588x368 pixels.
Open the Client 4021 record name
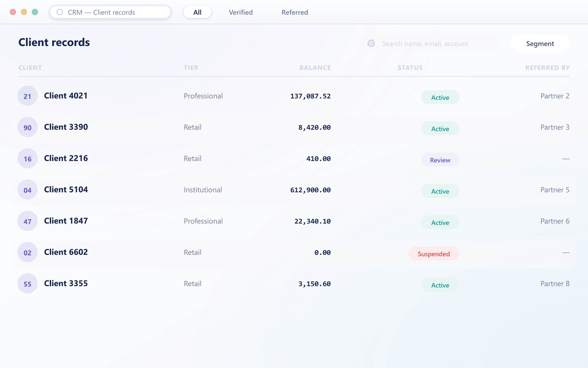66,96
